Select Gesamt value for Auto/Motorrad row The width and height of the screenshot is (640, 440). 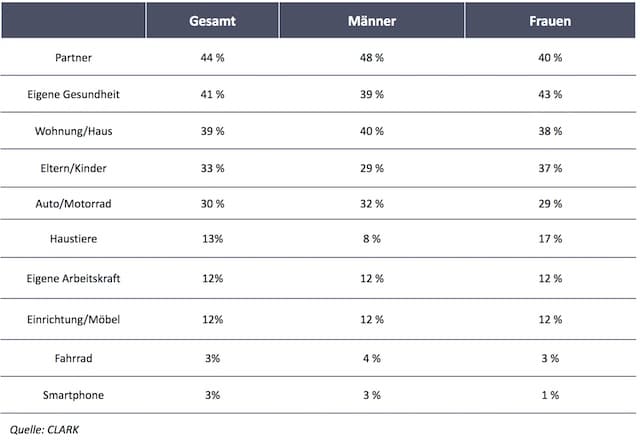[212, 202]
